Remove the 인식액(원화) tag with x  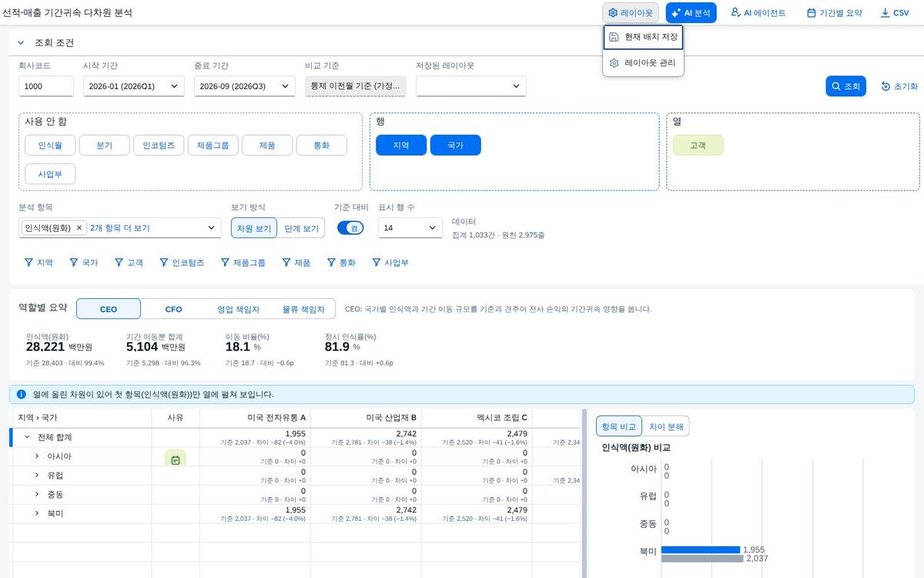click(79, 228)
